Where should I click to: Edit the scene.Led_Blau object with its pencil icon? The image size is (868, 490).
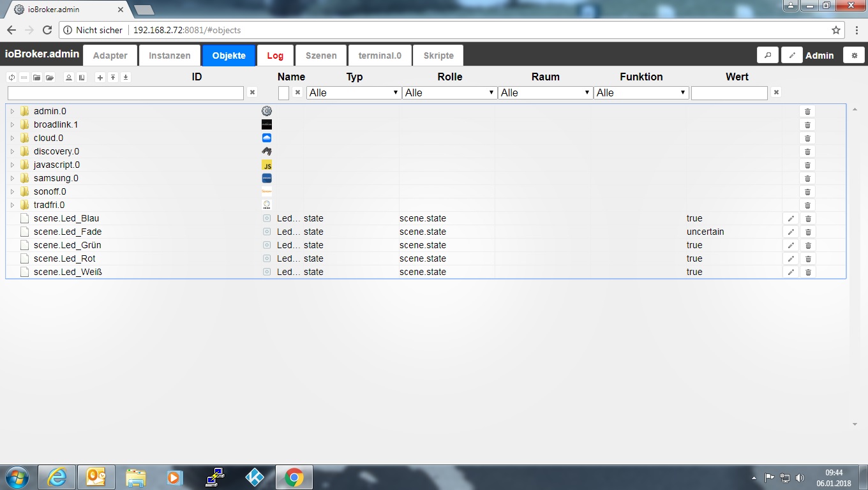click(791, 218)
